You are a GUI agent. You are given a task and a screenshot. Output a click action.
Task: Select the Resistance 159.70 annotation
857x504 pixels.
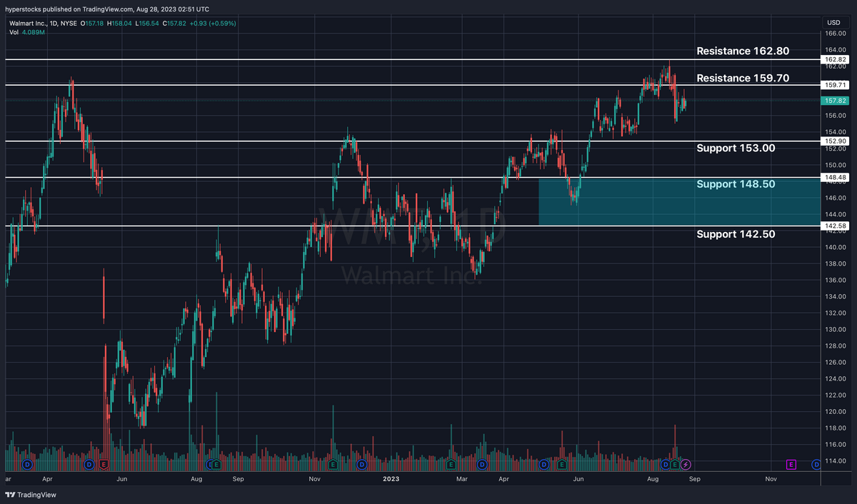pos(743,78)
